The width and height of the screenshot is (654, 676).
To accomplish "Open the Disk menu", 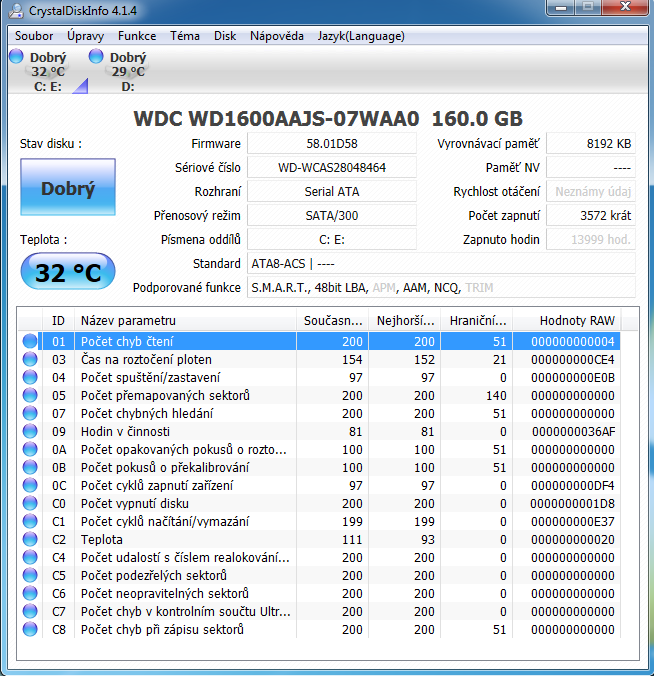I will 225,36.
